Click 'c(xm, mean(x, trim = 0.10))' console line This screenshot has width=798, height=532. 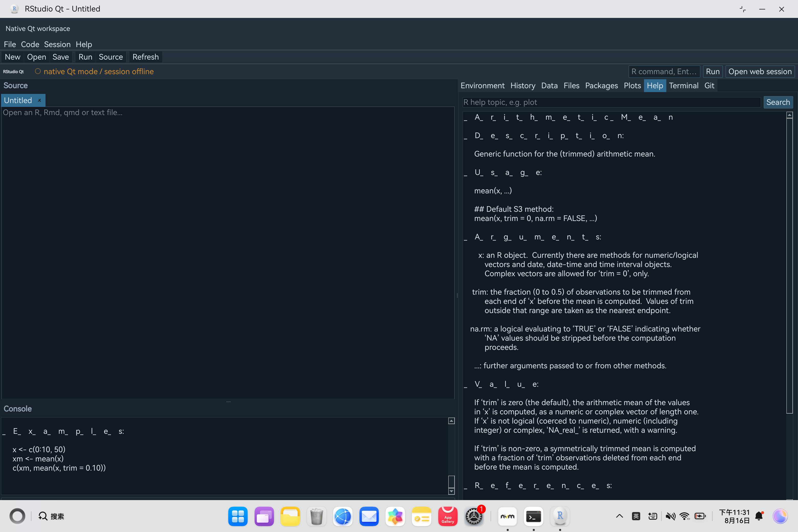pos(59,468)
